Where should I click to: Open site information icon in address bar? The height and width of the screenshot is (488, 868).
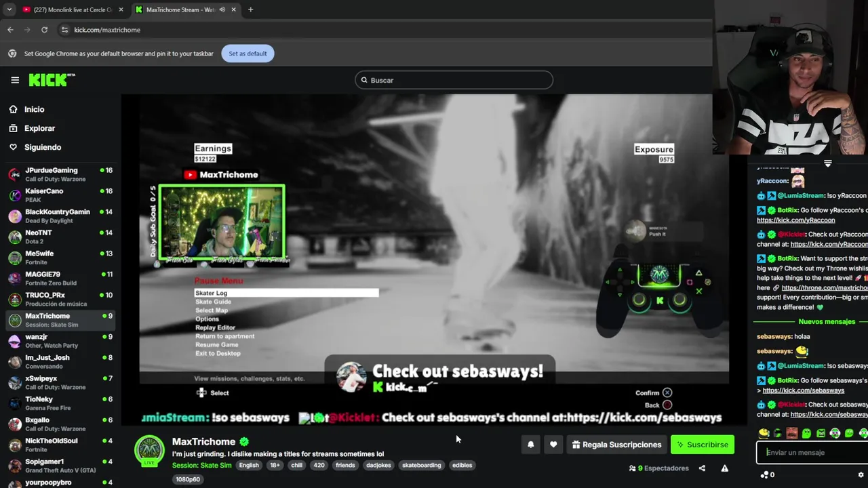[64, 30]
